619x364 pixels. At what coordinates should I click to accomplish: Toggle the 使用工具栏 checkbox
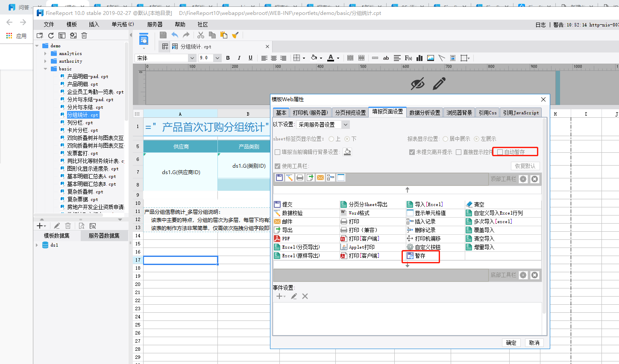pyautogui.click(x=278, y=166)
